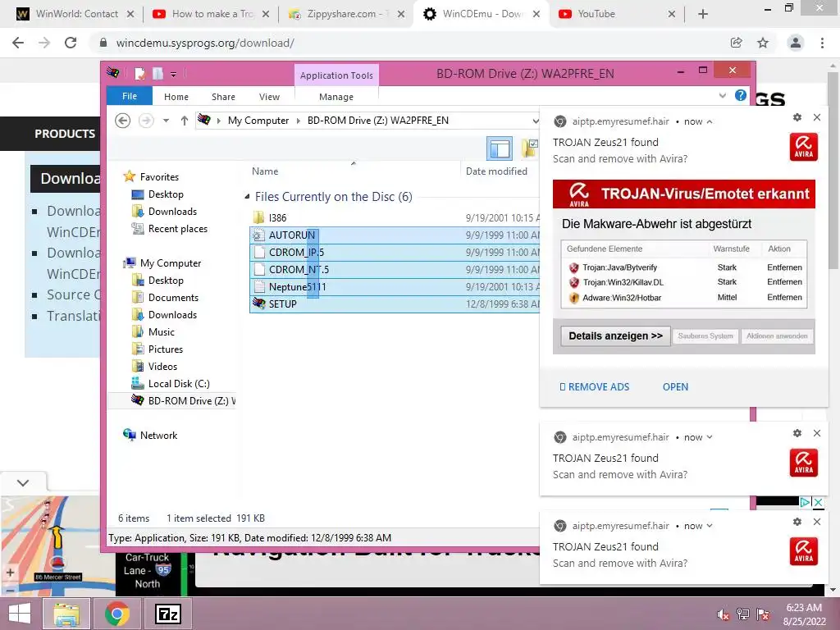Click the Explorer forward arrow button
This screenshot has height=630, width=840.
(x=146, y=121)
